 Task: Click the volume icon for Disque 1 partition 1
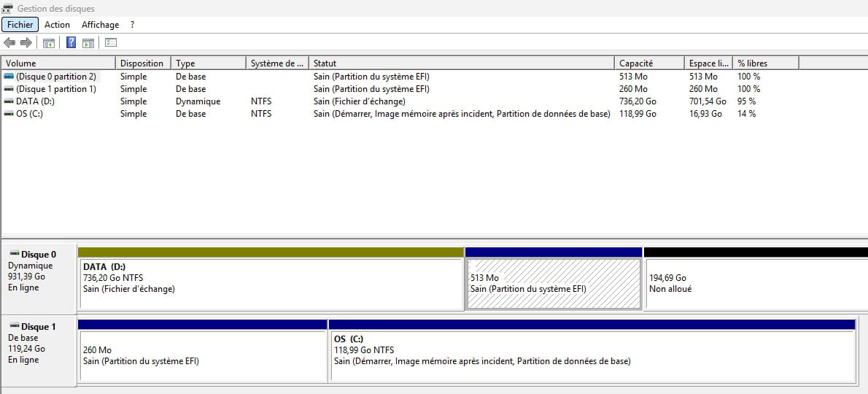(8, 88)
